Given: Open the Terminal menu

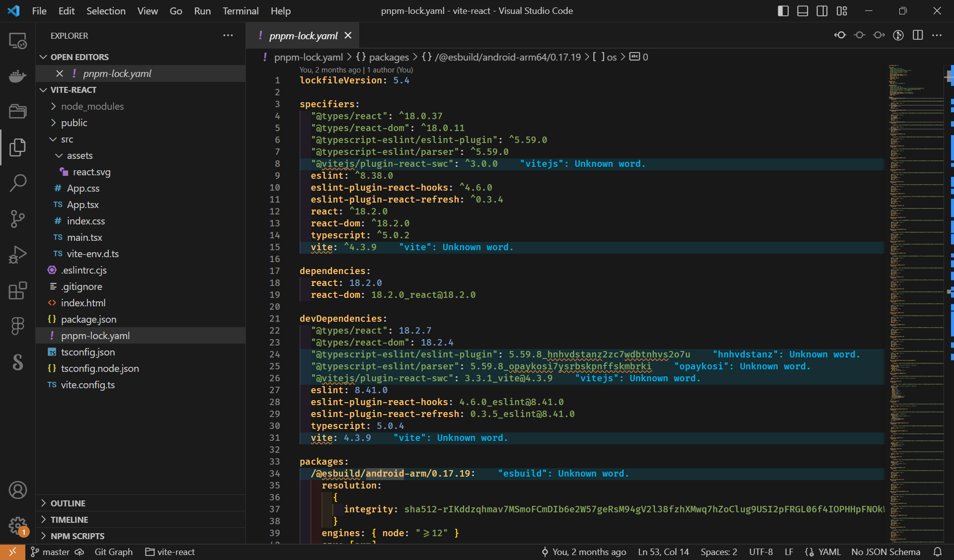Looking at the screenshot, I should point(240,11).
